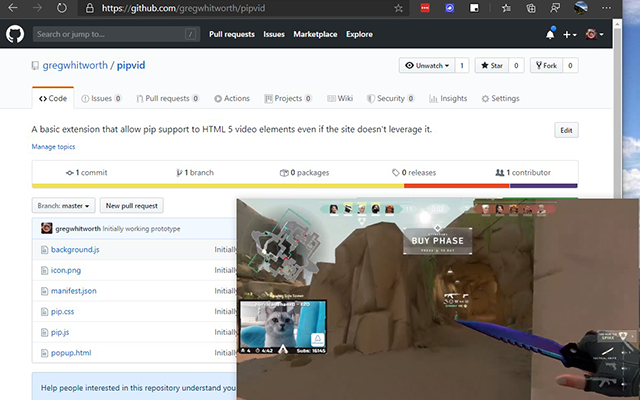Click the fork count 0

pos(570,65)
